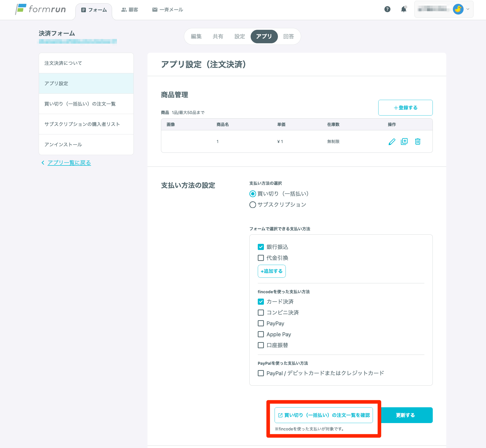Enable the PayPay payment checkbox
This screenshot has height=448, width=486.
(261, 323)
